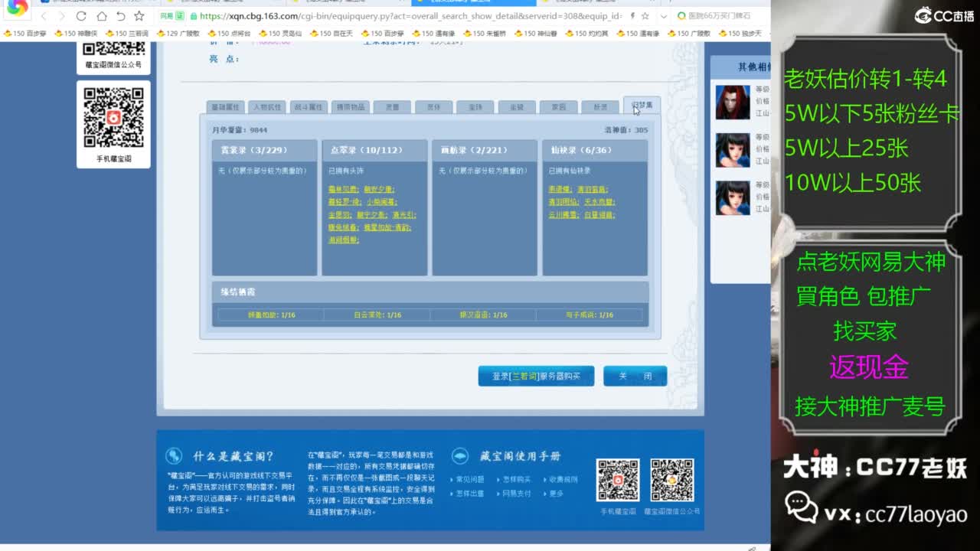Click the 仙袂录 (6/36) panel header
Image resolution: width=980 pixels, height=551 pixels.
(x=595, y=150)
